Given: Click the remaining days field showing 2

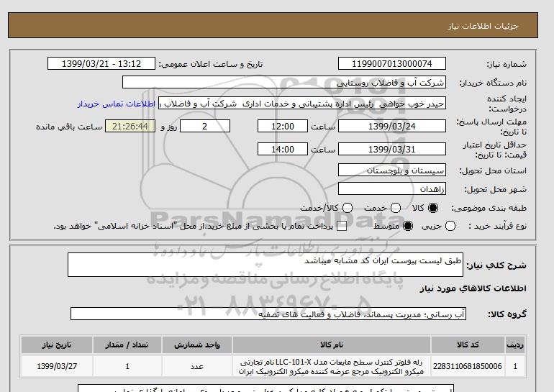Looking at the screenshot, I should click(x=205, y=127).
